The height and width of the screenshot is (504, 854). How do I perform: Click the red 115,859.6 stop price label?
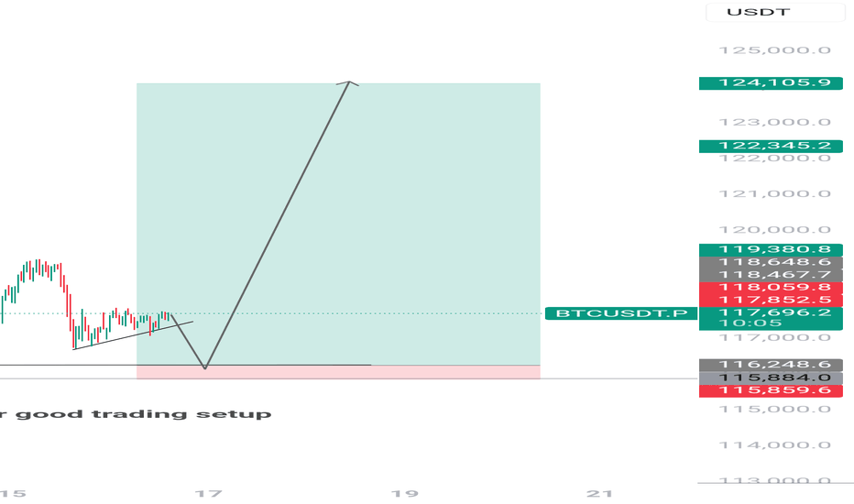pos(771,390)
